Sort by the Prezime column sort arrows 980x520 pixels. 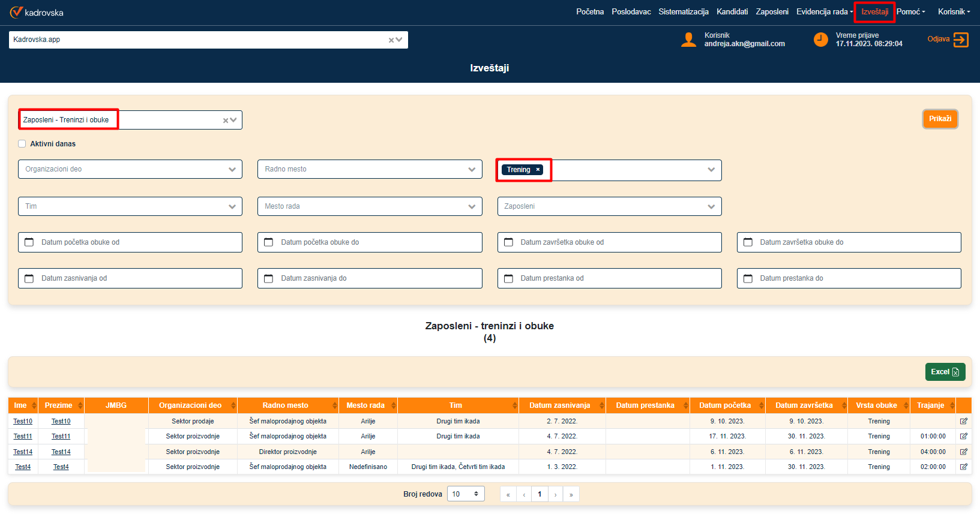[80, 405]
